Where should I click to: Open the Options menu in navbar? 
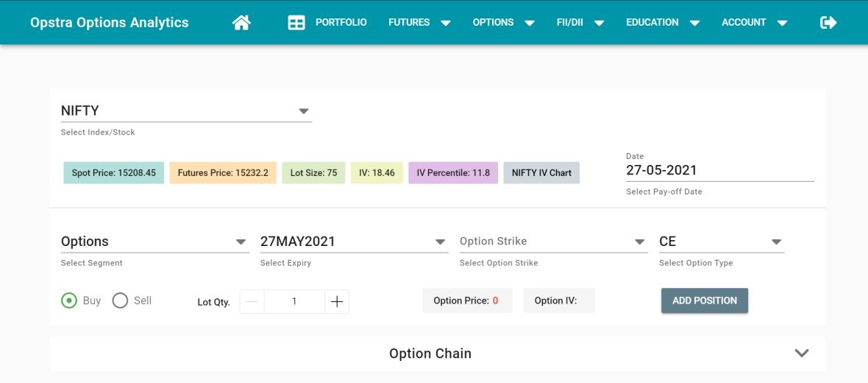(x=502, y=23)
